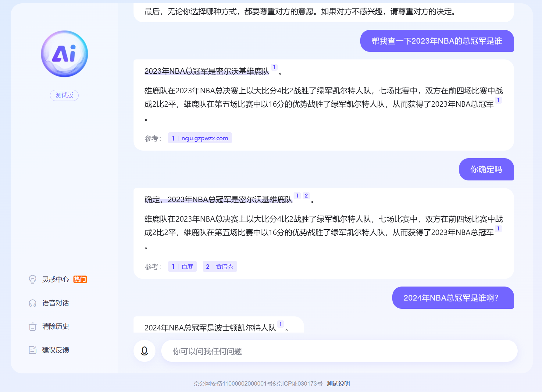Open the 食谱秀 reference source
This screenshot has width=542, height=392.
[220, 266]
